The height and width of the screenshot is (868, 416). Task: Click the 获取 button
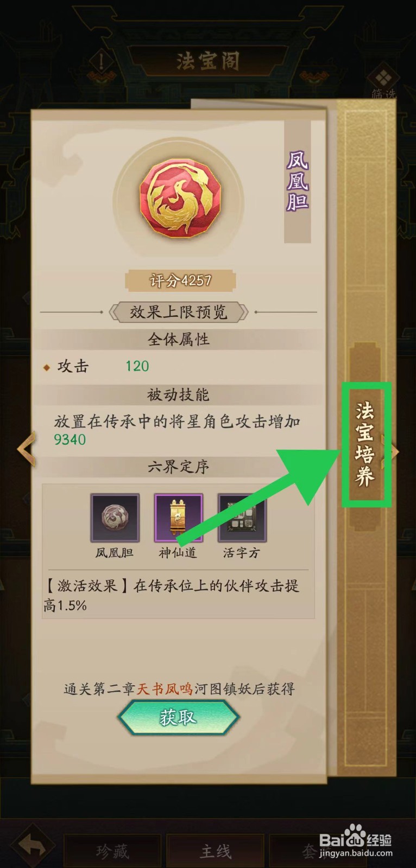pyautogui.click(x=178, y=718)
